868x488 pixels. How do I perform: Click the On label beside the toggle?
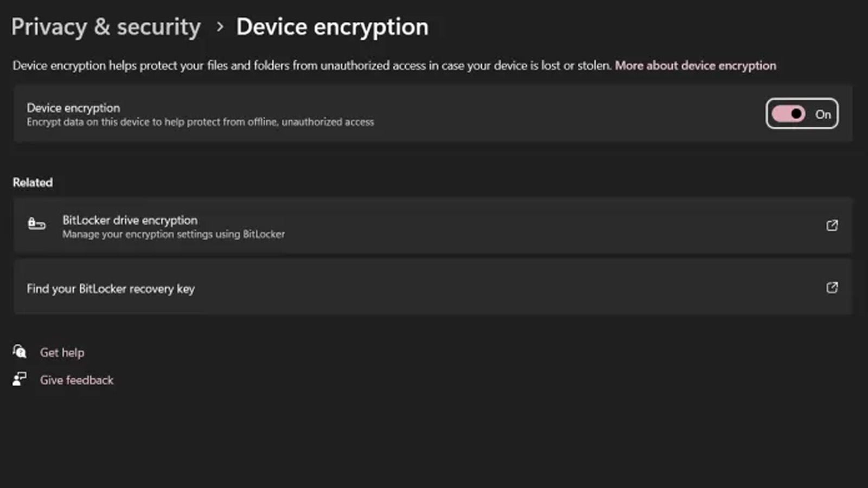(823, 114)
